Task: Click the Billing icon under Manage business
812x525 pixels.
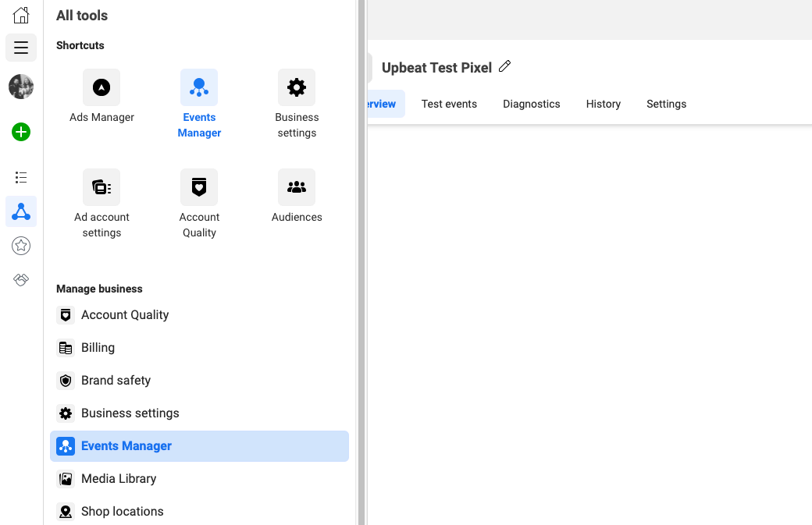Action: [x=66, y=348]
